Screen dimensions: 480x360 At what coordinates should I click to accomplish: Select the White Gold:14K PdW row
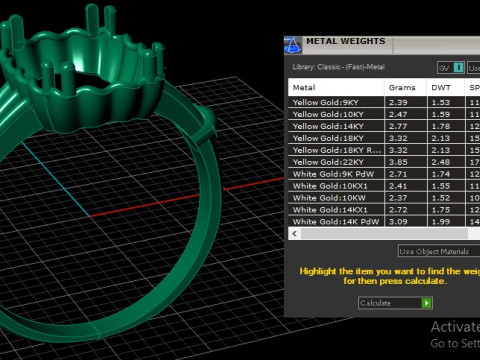pyautogui.click(x=384, y=222)
